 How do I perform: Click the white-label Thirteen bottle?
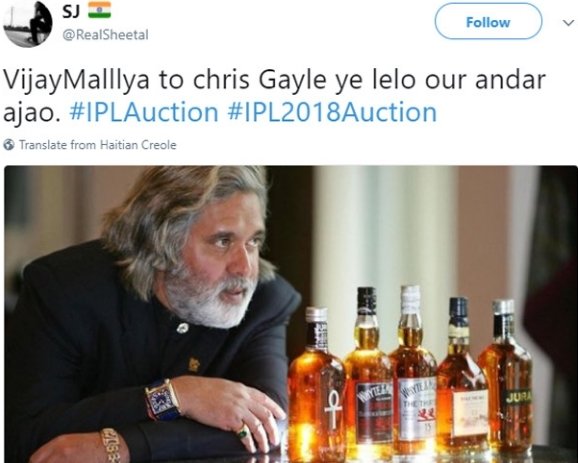413,370
